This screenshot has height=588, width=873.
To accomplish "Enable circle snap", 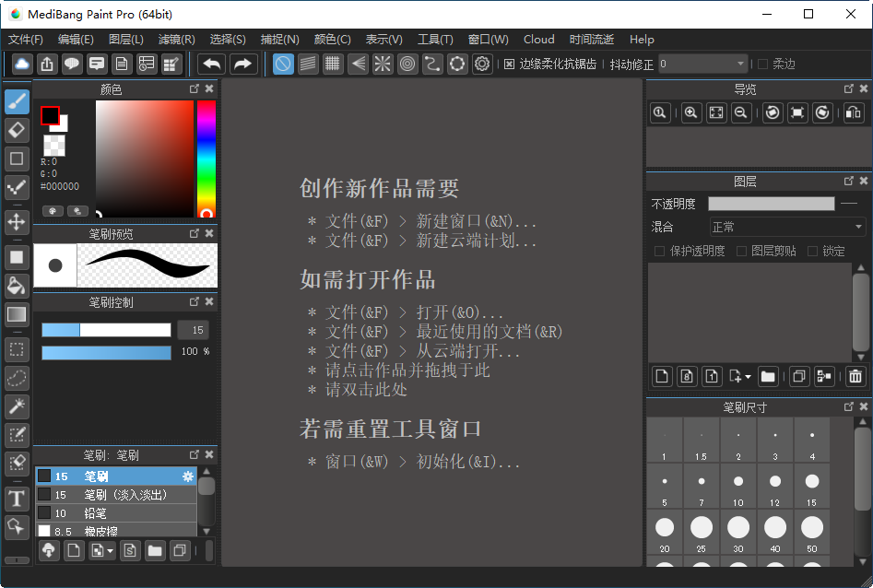I will point(407,64).
